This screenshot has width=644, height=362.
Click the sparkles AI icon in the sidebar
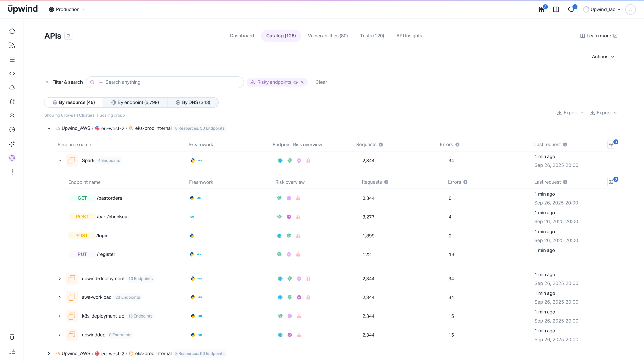point(12,144)
